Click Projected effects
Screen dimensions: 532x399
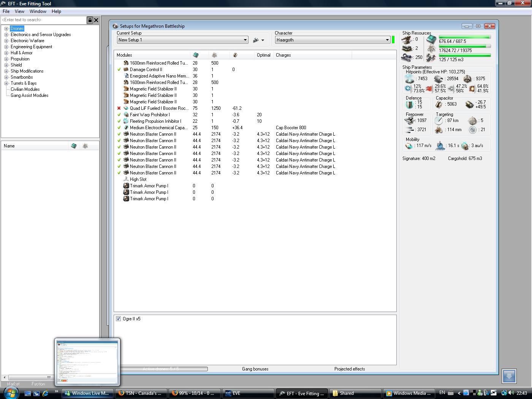(x=350, y=369)
